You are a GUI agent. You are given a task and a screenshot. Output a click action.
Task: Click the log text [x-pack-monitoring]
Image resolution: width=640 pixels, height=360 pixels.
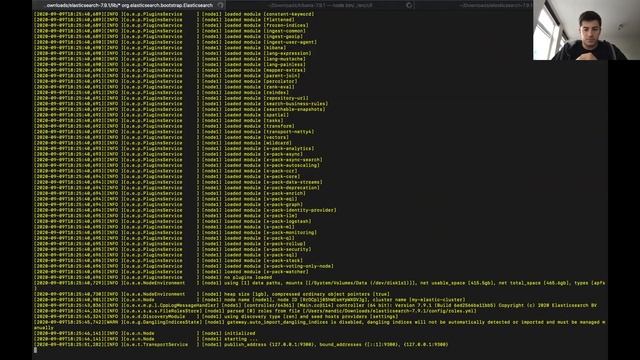[290, 233]
